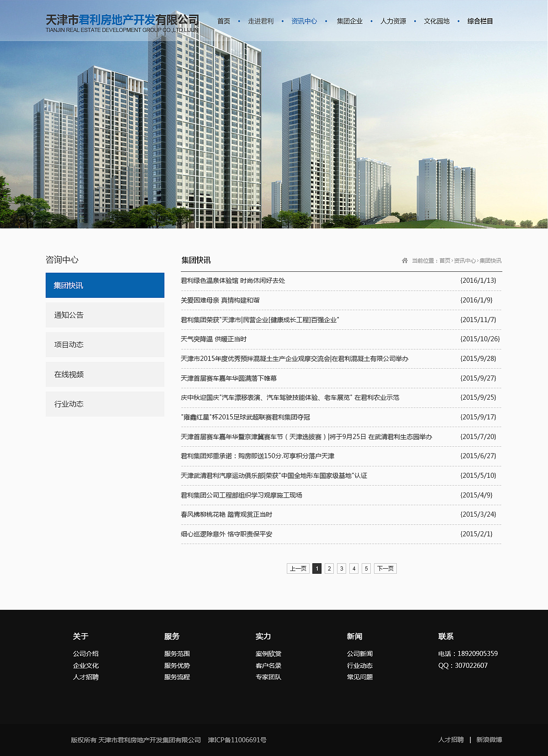This screenshot has height=756, width=548.
Task: Open footer link 服务流程
Action: 177,677
